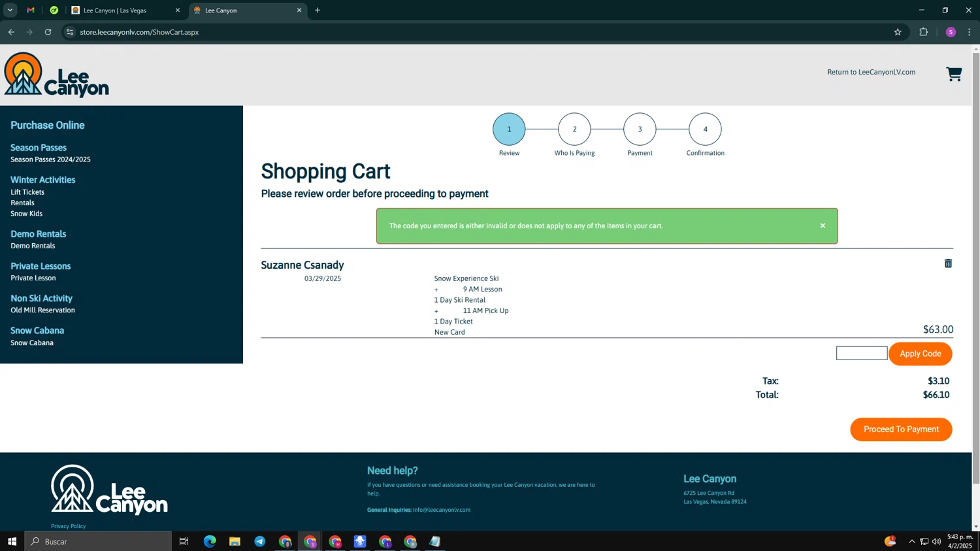Open Old Mill Reservation link
This screenshot has height=551, width=980.
(x=42, y=310)
